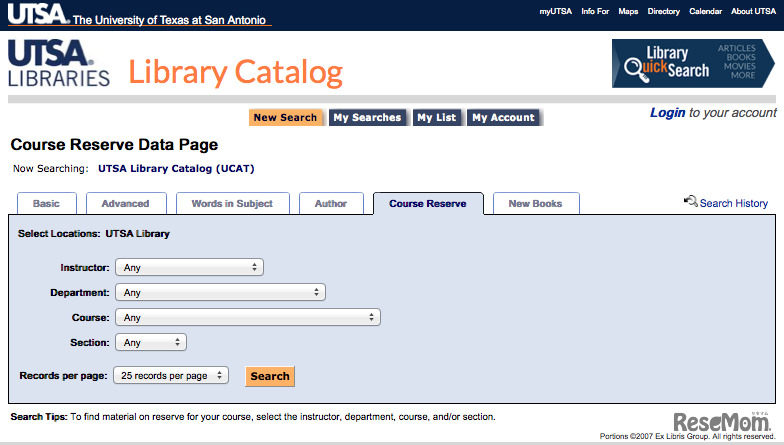The width and height of the screenshot is (784, 445).
Task: Open My Searches in navigation bar
Action: coord(367,117)
